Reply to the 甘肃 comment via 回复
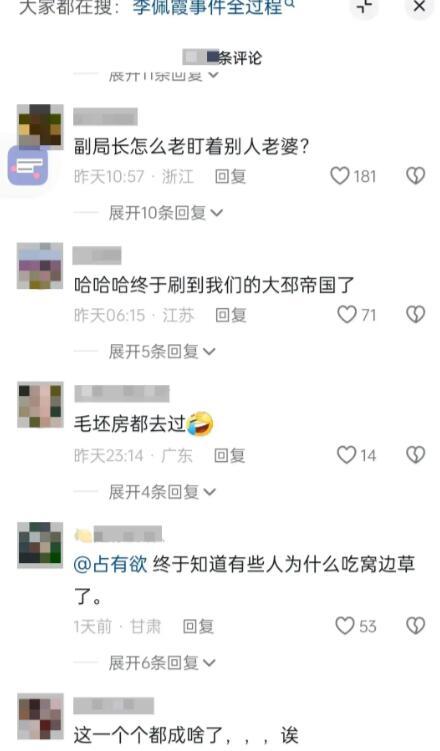 (198, 626)
